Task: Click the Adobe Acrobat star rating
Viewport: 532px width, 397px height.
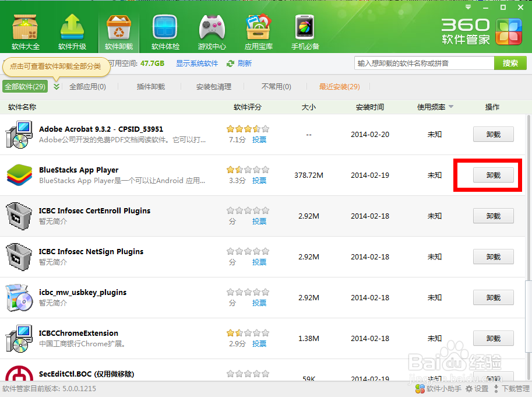Action: coord(248,129)
